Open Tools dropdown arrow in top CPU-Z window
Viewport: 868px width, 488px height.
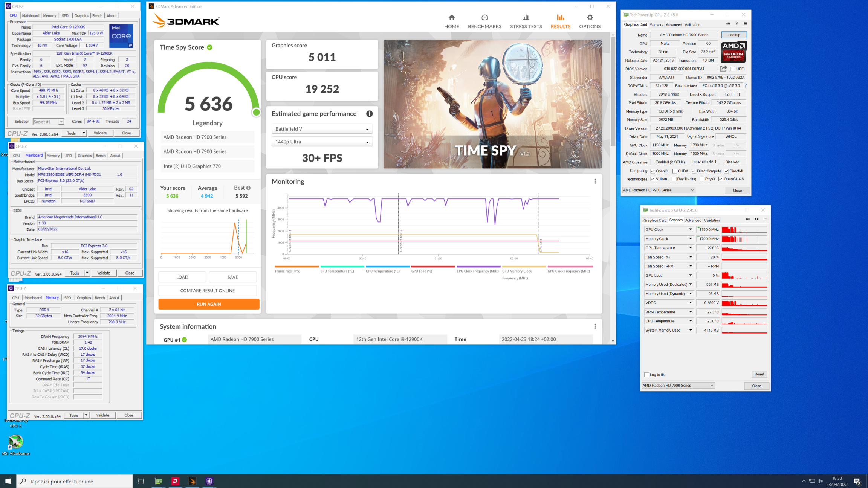pyautogui.click(x=84, y=133)
